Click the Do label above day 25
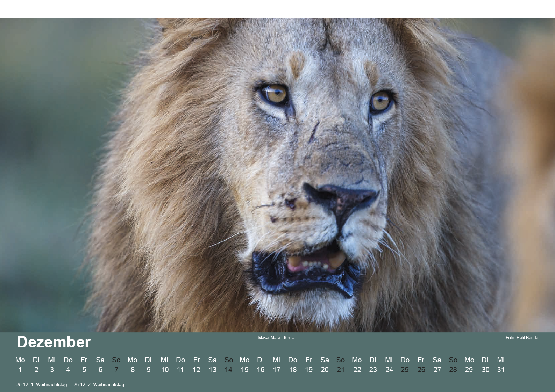 [x=405, y=360]
